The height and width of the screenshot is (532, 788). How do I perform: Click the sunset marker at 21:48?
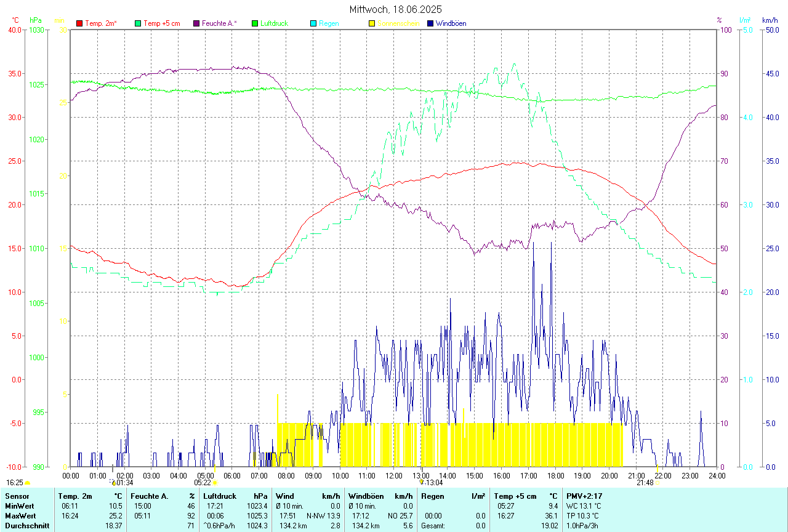tap(657, 483)
